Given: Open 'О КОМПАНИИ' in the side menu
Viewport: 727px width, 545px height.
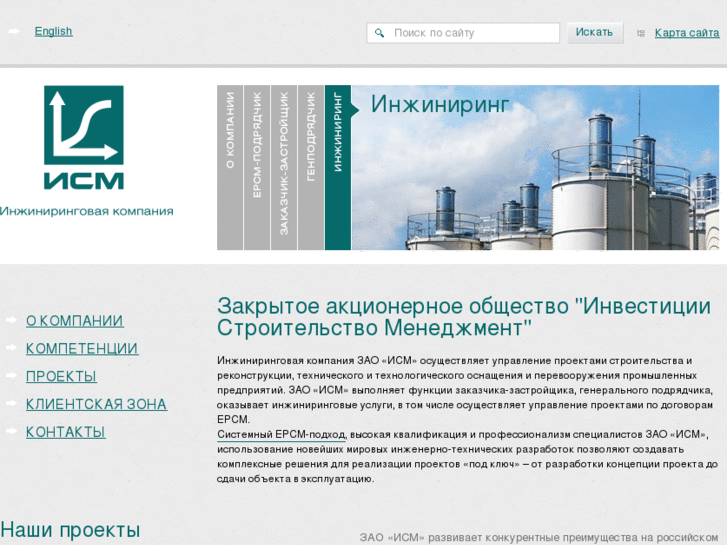Looking at the screenshot, I should pyautogui.click(x=75, y=321).
